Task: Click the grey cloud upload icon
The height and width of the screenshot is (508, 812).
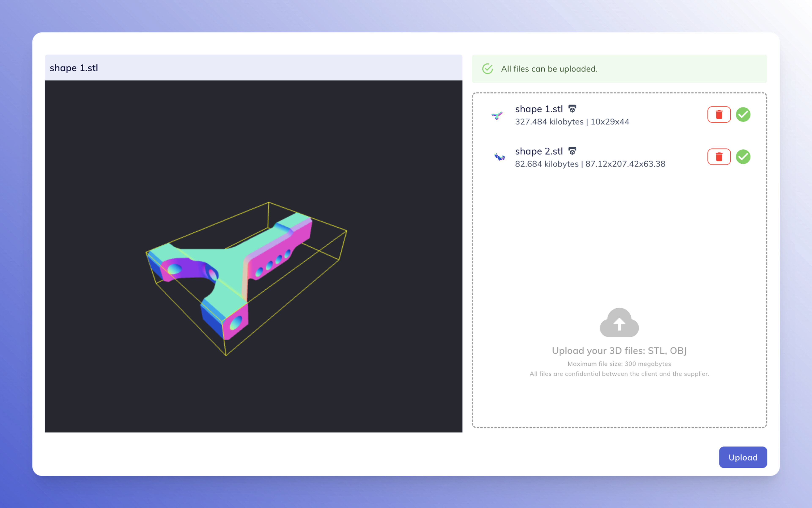Action: (x=619, y=323)
